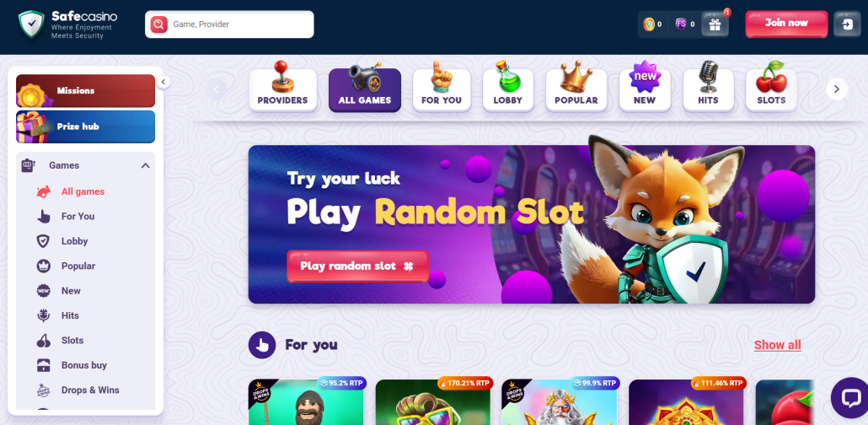868x425 pixels.
Task: Click the login door icon
Action: [847, 24]
